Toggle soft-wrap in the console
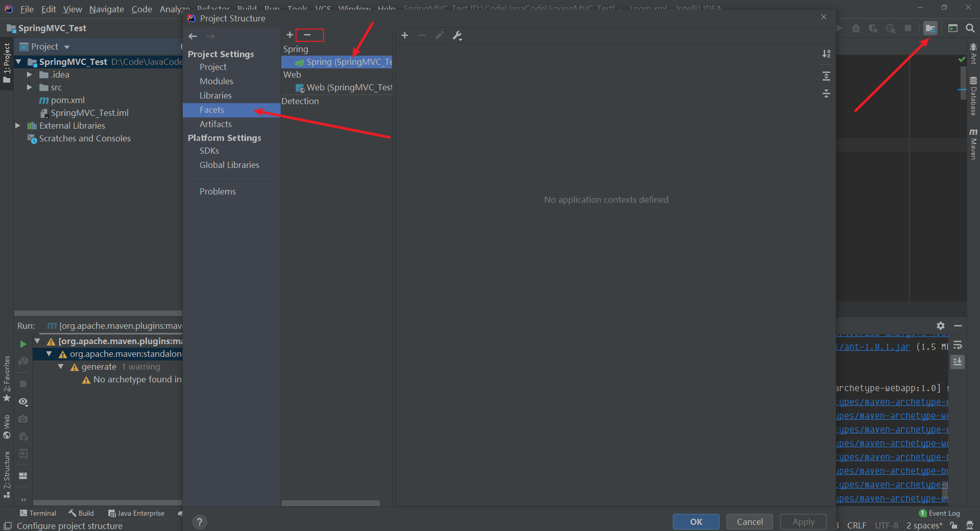Screen dimensions: 980x531 tap(958, 345)
